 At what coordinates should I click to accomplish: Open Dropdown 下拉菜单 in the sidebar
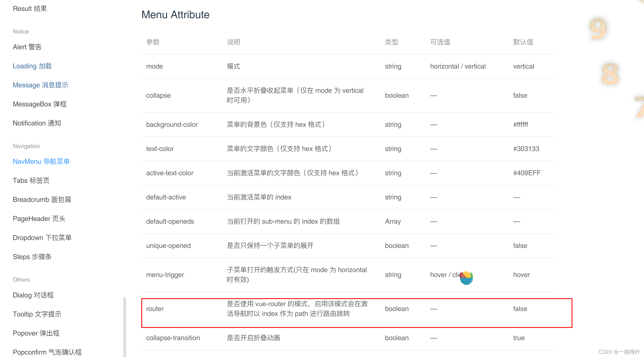[42, 238]
